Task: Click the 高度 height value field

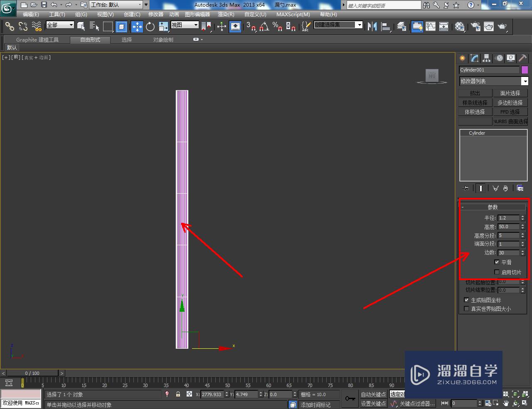Action: click(509, 227)
